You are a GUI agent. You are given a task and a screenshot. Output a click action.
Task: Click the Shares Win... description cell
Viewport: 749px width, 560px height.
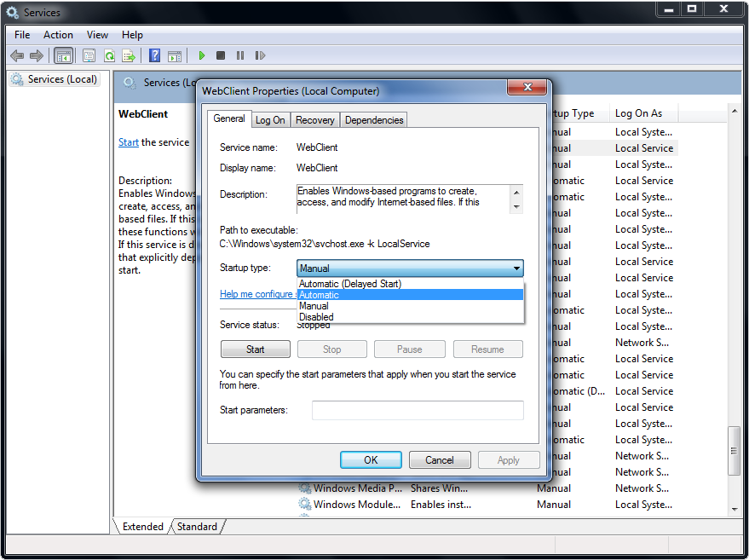point(439,488)
